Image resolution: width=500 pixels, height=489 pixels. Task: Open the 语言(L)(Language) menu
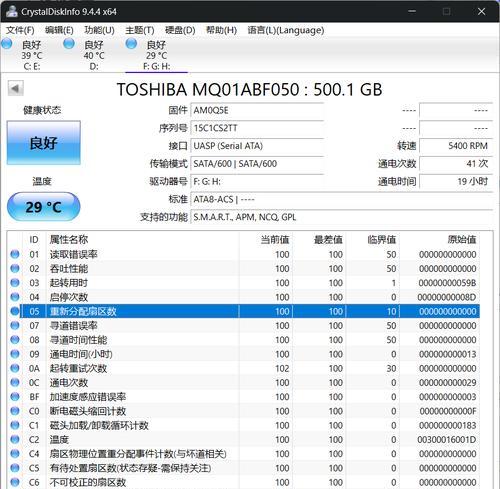[286, 30]
